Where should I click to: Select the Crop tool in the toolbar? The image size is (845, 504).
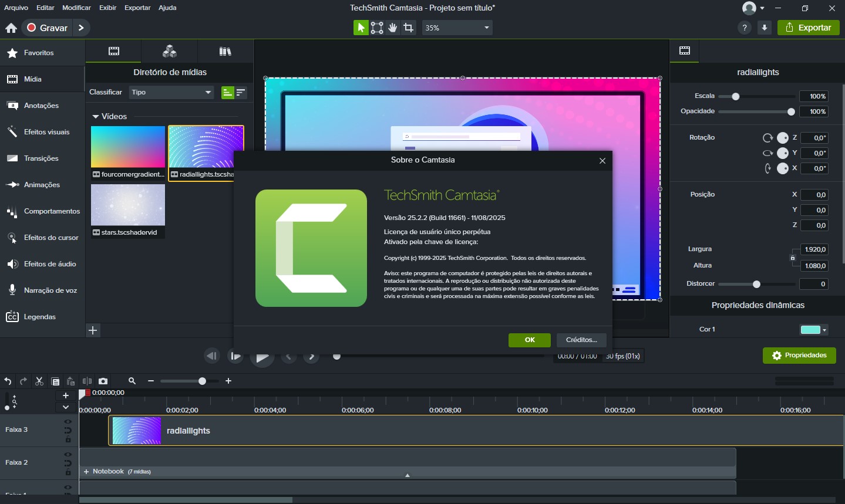click(x=408, y=27)
